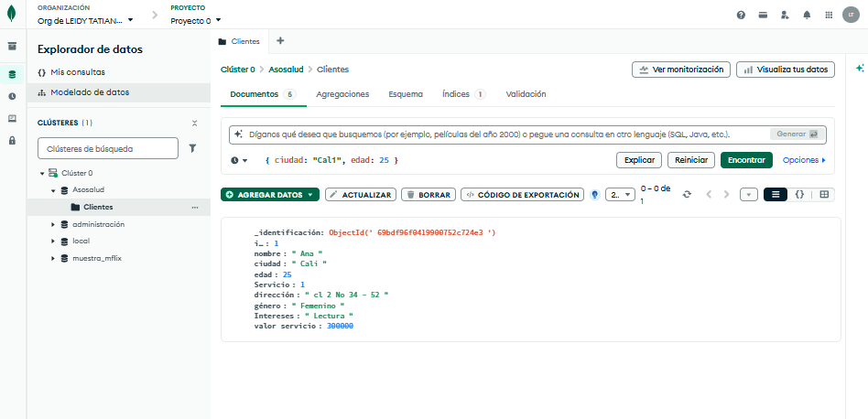The width and height of the screenshot is (868, 419).
Task: Open the help question mark icon
Action: (x=741, y=16)
